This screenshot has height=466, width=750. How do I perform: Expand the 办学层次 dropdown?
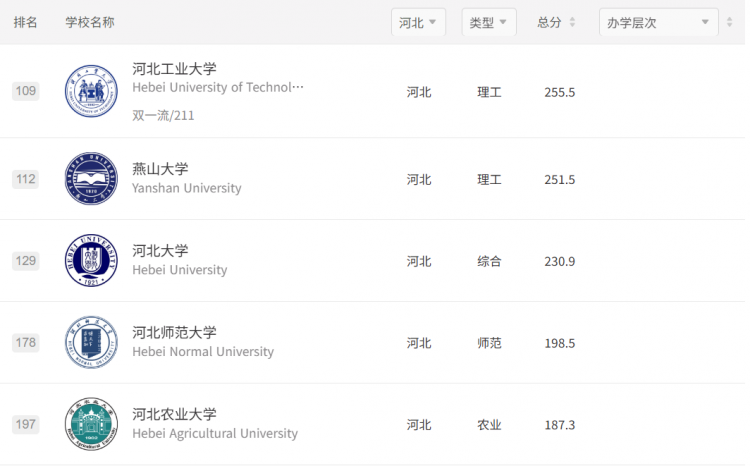click(x=659, y=22)
